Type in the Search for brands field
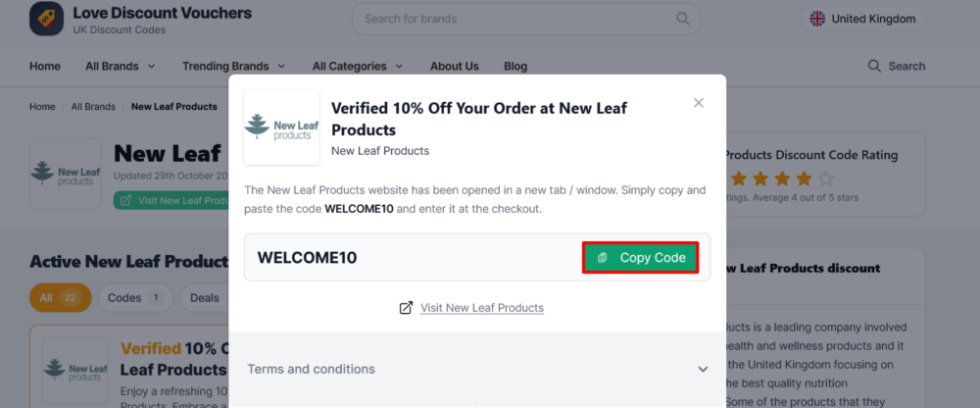This screenshot has width=980, height=408. pyautogui.click(x=514, y=19)
